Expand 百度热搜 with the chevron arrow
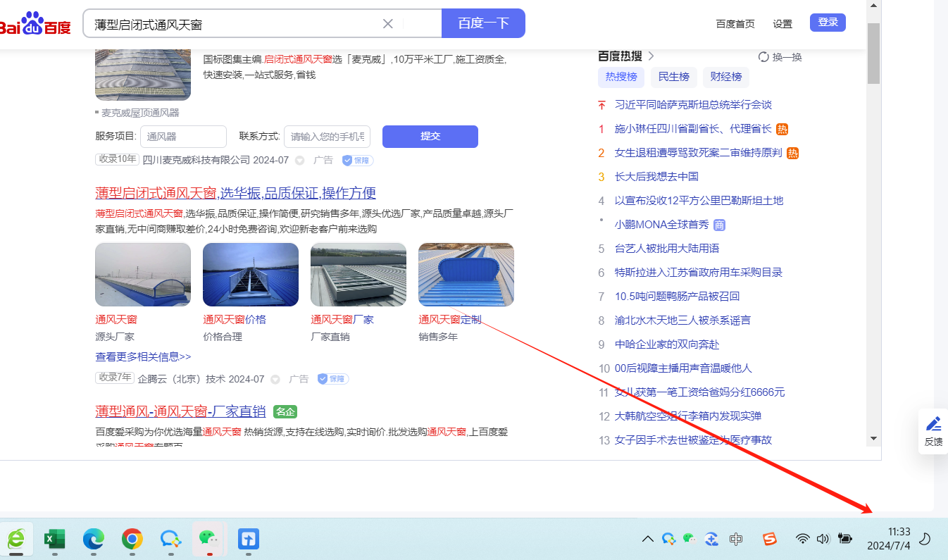The height and width of the screenshot is (560, 948). [x=651, y=56]
